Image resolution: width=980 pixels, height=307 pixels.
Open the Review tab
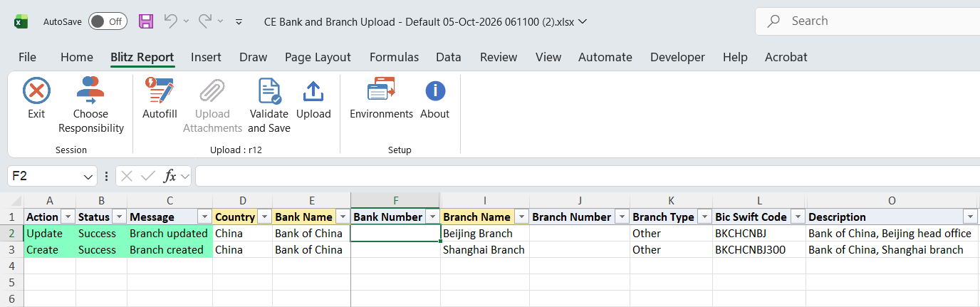(x=499, y=57)
